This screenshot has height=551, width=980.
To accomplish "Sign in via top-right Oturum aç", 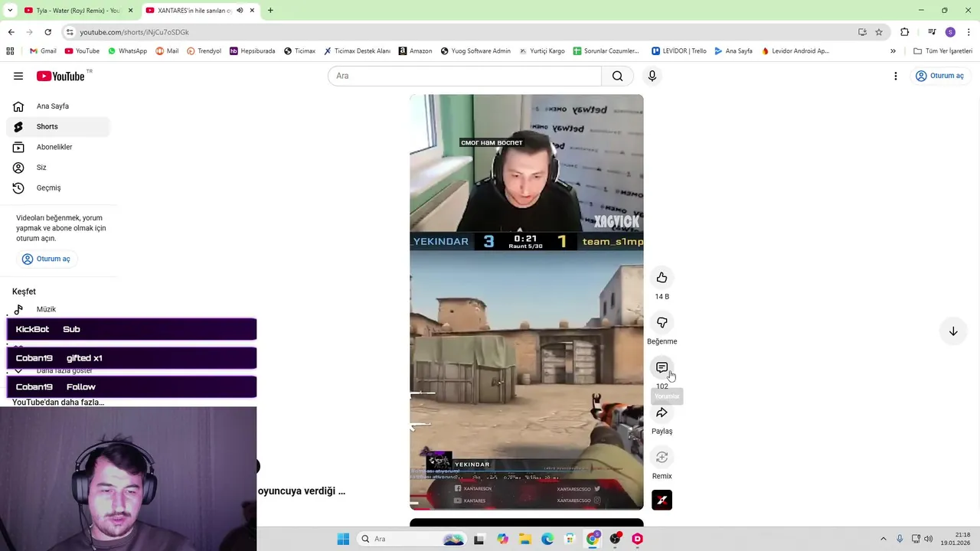I will pos(939,76).
